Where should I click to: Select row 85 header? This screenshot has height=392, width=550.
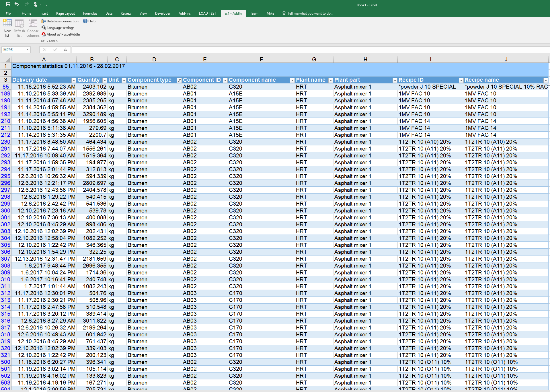pos(6,87)
